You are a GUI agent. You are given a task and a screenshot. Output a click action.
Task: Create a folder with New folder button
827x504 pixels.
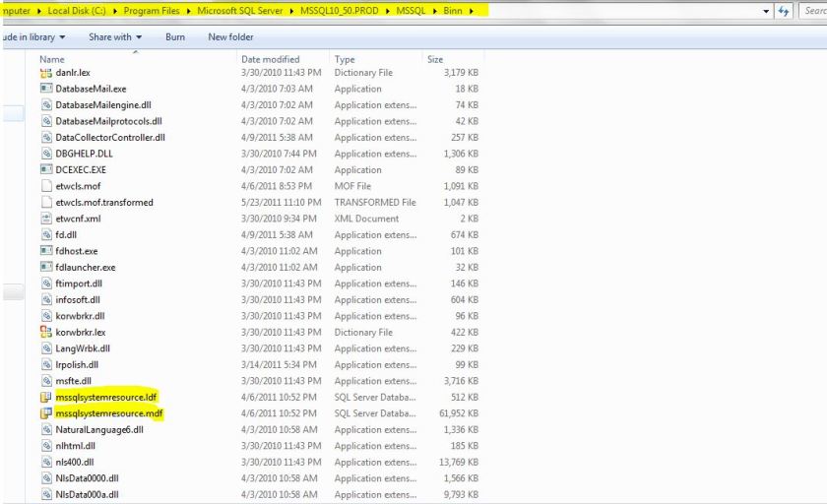point(230,37)
